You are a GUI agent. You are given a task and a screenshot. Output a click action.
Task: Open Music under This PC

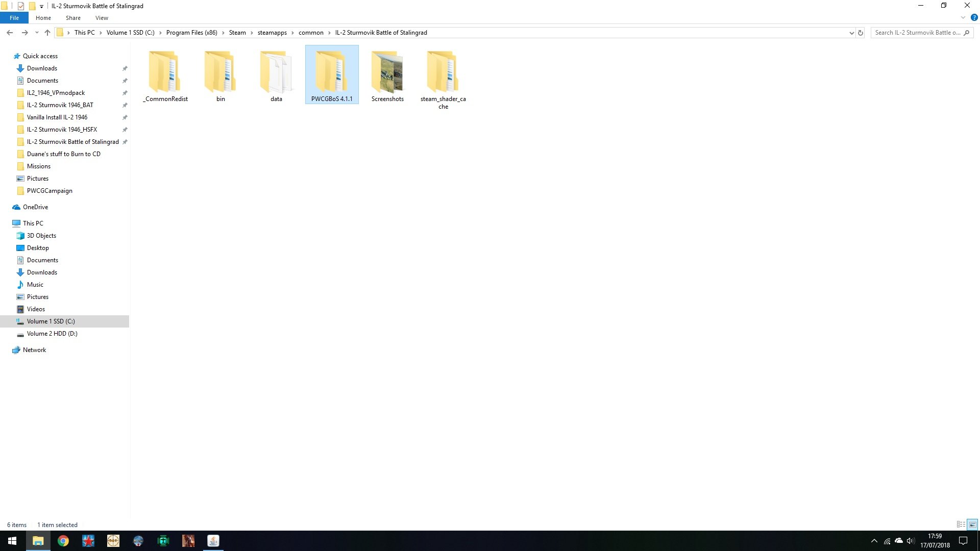[35, 285]
